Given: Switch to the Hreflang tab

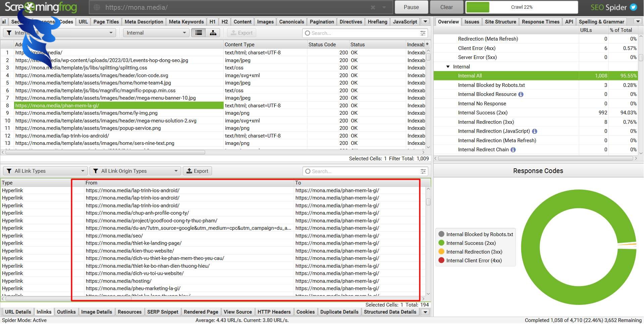Looking at the screenshot, I should click(x=377, y=21).
